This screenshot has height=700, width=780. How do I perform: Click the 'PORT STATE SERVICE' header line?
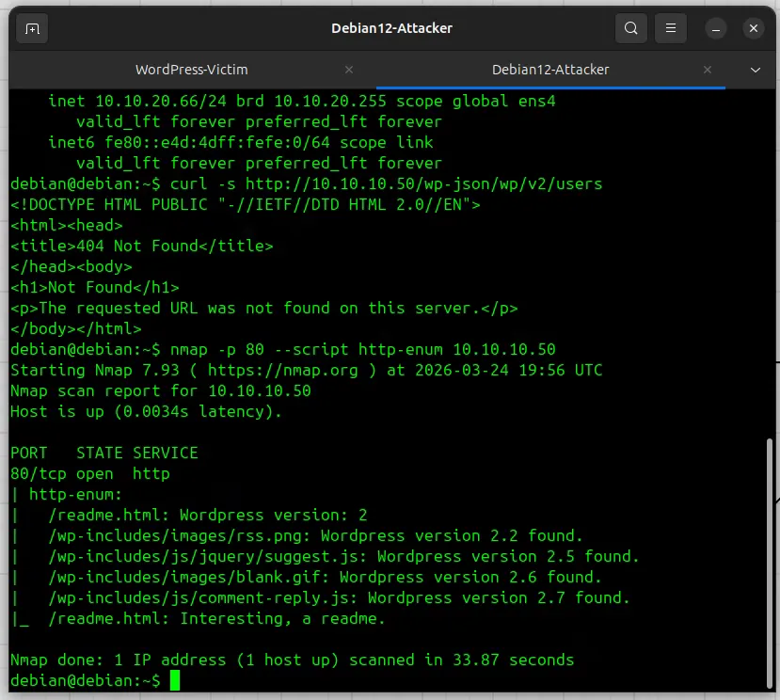(104, 453)
